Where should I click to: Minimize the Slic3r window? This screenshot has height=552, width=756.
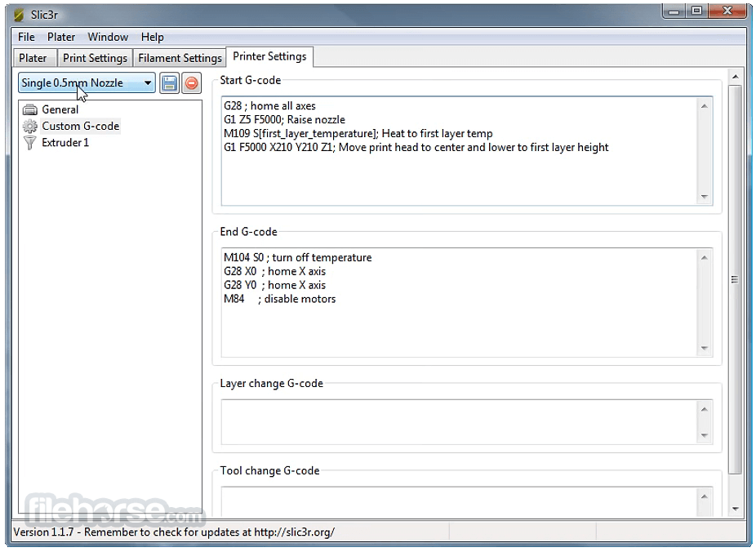tap(674, 11)
